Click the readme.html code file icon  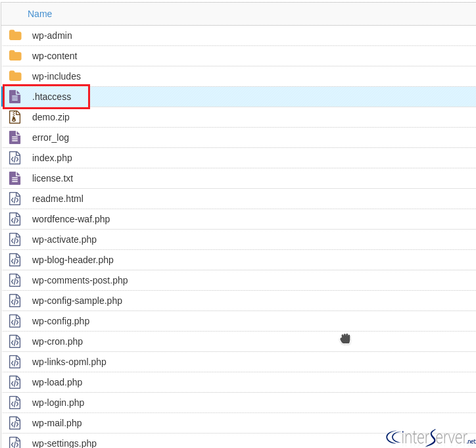[15, 199]
